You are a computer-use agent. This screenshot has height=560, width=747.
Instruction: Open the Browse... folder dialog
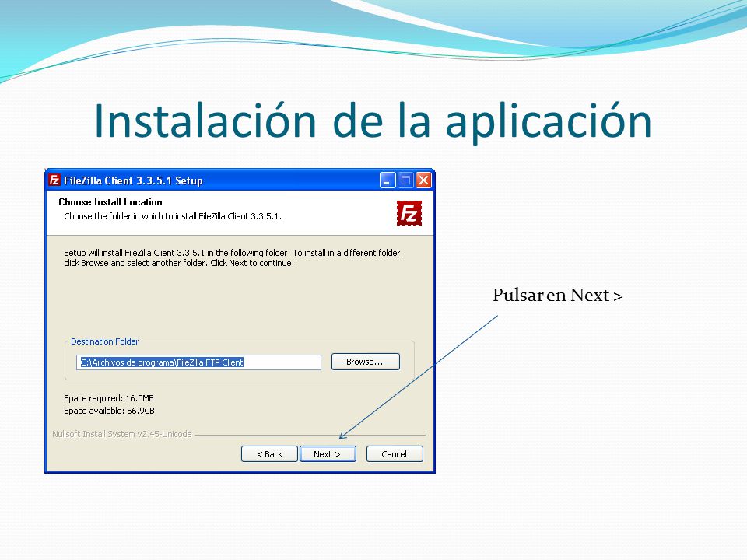[x=366, y=362]
